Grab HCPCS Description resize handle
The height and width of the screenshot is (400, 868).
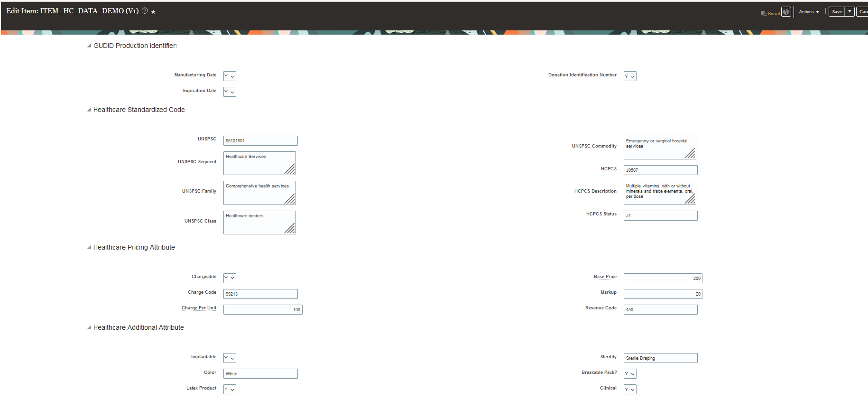click(x=691, y=199)
